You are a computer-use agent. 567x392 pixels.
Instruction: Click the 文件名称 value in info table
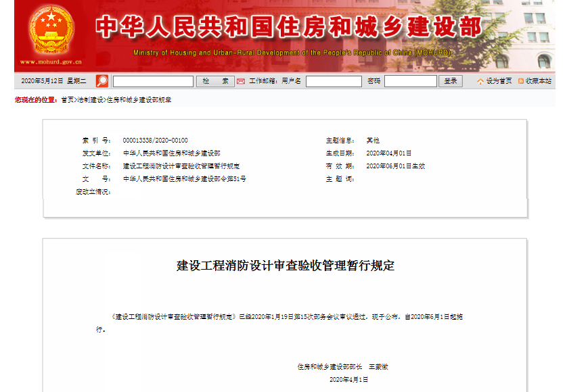tap(181, 166)
